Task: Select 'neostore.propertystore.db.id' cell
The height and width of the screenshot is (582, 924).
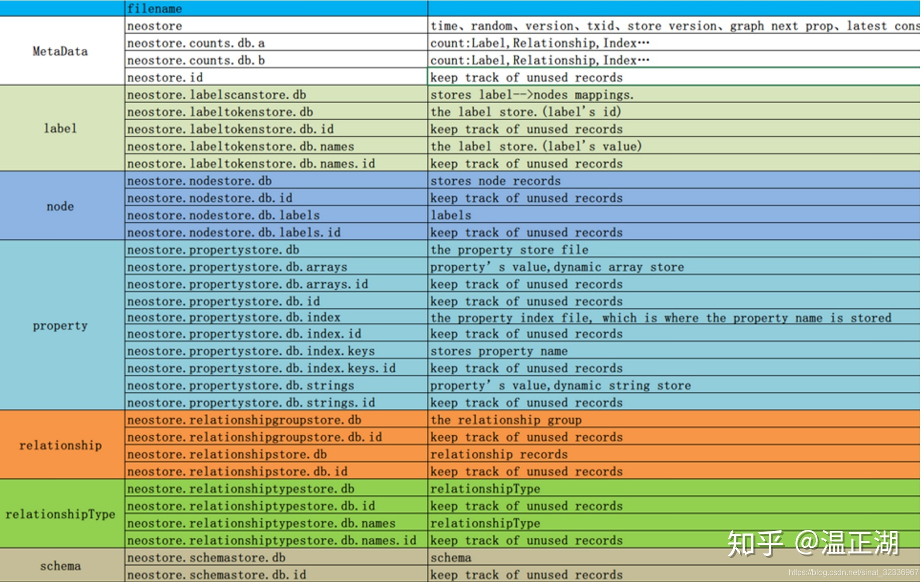Action: coord(276,301)
